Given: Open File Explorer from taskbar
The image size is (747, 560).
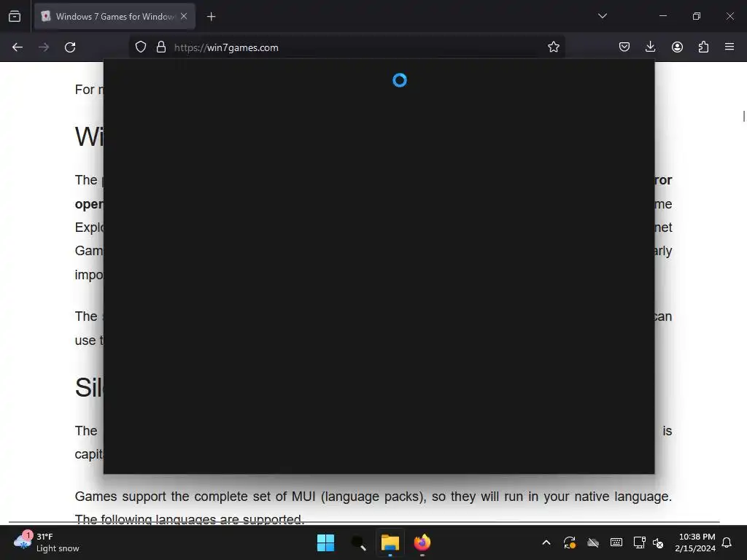Looking at the screenshot, I should tap(390, 542).
